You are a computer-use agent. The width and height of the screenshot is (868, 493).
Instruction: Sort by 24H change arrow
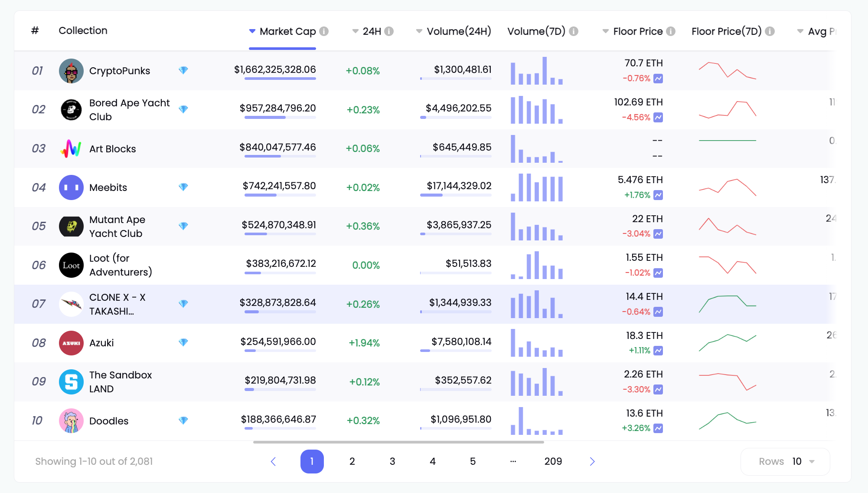pos(356,31)
